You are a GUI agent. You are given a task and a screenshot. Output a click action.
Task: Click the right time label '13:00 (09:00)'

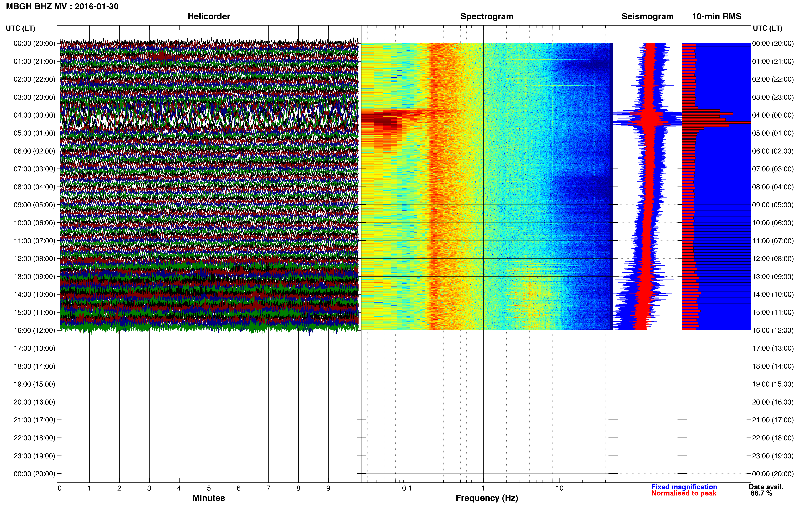click(773, 277)
